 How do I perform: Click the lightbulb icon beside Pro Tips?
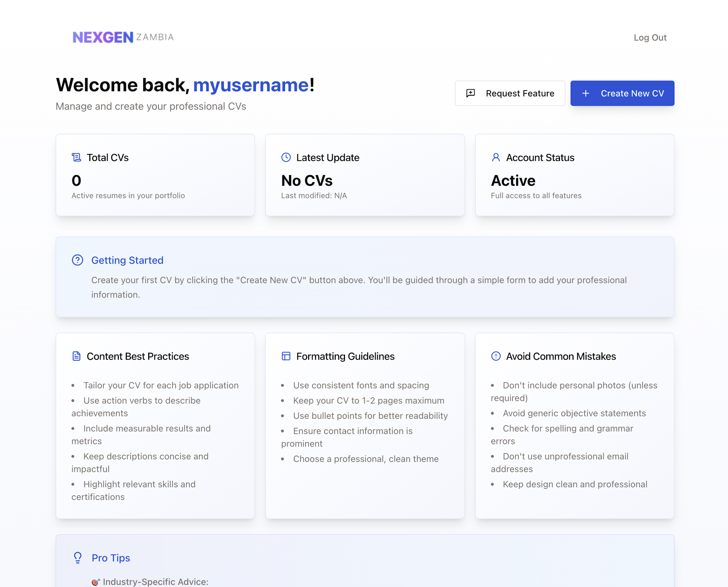click(x=78, y=558)
